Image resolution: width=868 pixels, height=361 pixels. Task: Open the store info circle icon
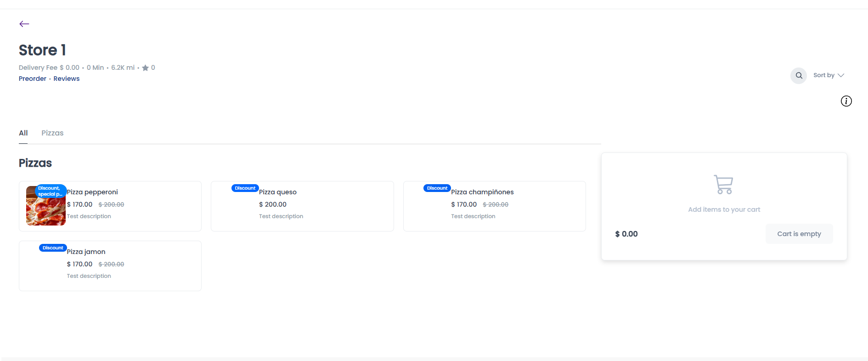point(846,101)
